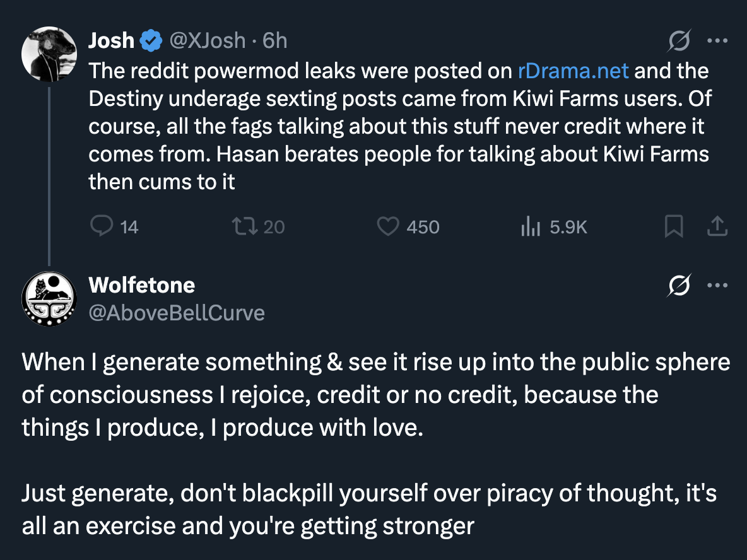Viewport: 747px width, 560px height.
Task: Click the Grok icon on Wolfetone's post
Action: point(679,285)
